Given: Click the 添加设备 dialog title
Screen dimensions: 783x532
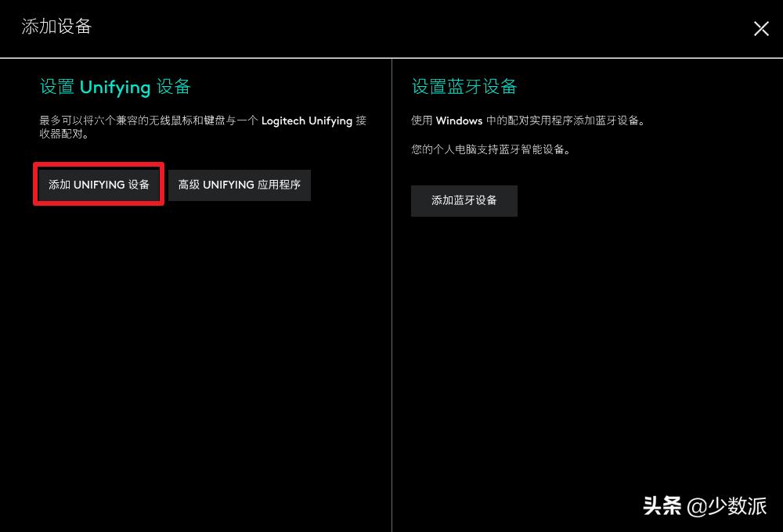Looking at the screenshot, I should (x=56, y=27).
